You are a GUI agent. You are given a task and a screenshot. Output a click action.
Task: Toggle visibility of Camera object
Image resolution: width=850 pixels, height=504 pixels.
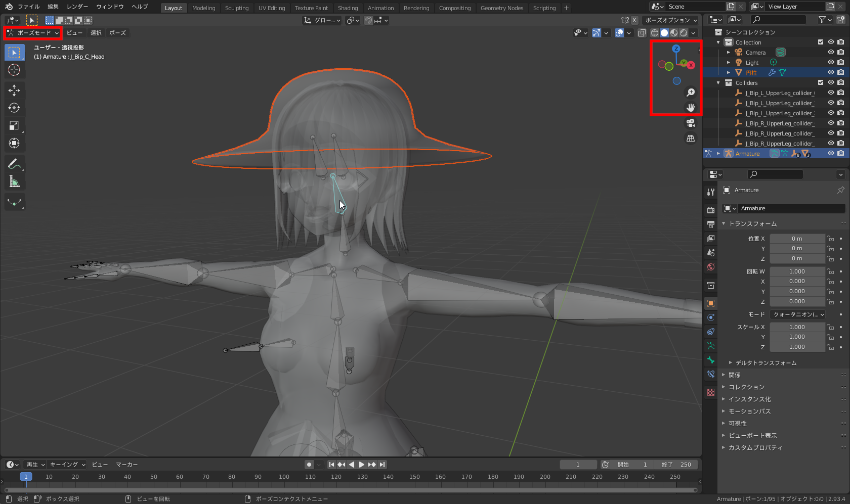click(x=831, y=52)
